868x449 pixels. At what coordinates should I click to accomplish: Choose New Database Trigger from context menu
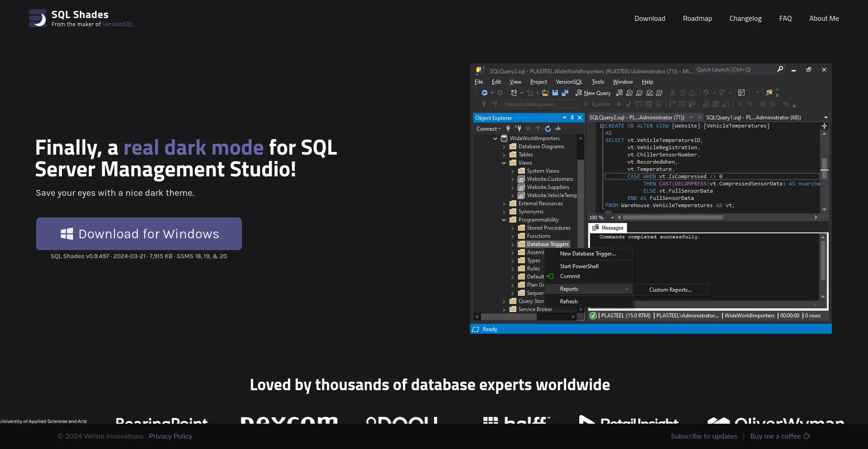click(588, 254)
